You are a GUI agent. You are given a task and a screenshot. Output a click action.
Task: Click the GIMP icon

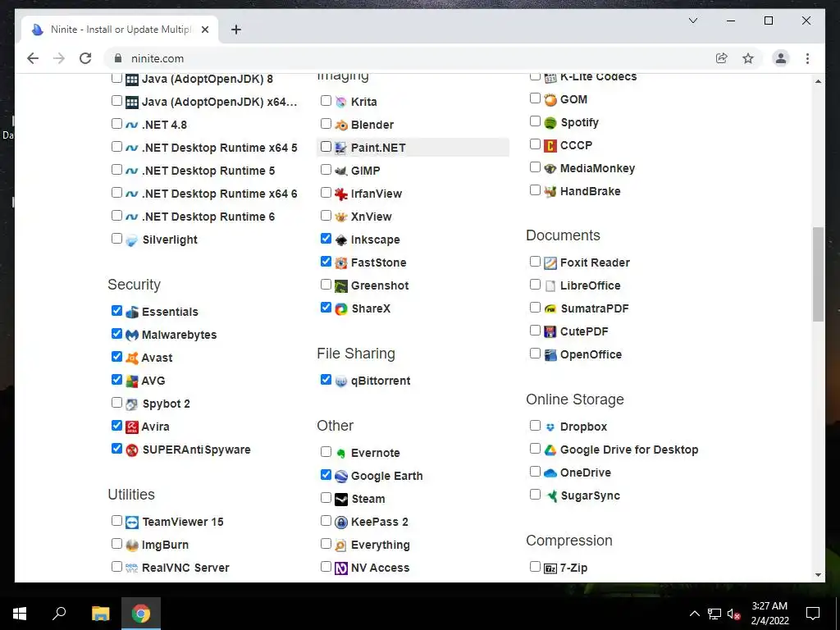tap(341, 171)
